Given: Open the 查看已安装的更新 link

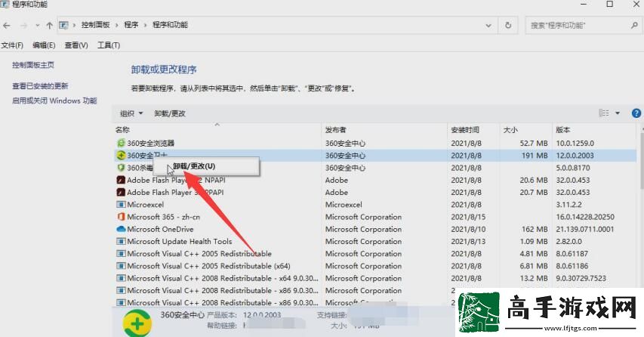Looking at the screenshot, I should point(40,86).
